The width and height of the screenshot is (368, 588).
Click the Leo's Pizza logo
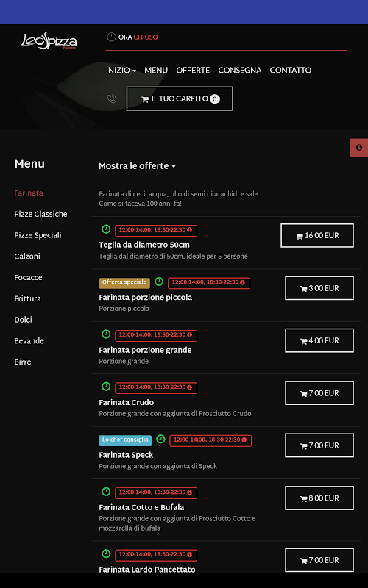(49, 40)
